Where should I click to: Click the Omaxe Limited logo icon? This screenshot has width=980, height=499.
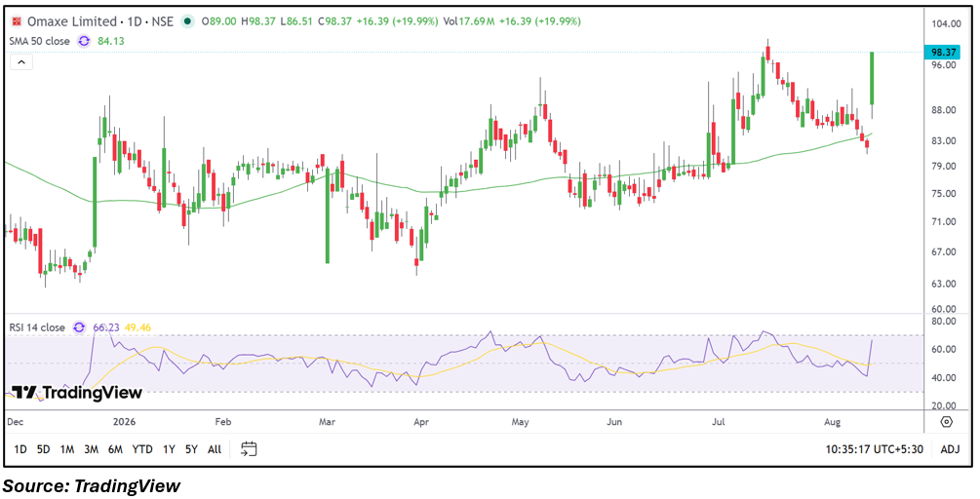coord(17,21)
